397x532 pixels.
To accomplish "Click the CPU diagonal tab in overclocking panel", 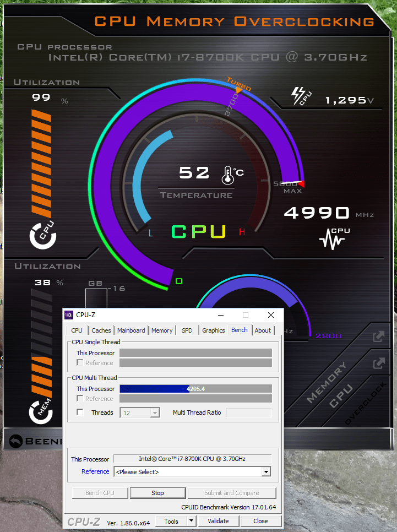I will pyautogui.click(x=341, y=395).
